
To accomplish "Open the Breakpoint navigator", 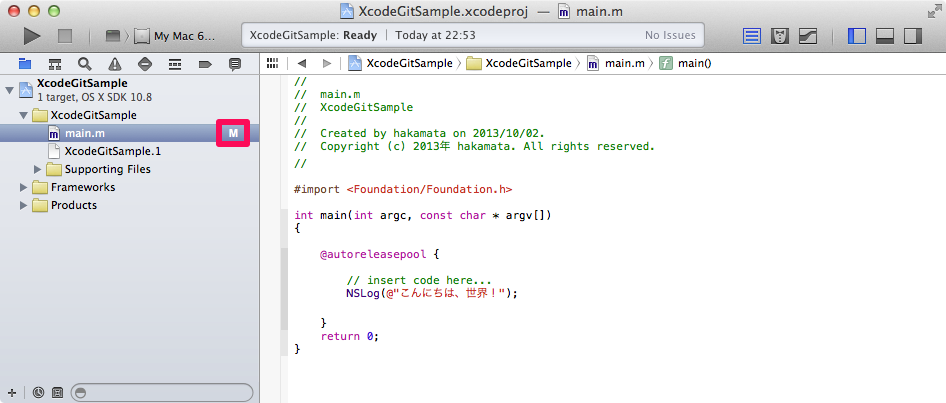I will click(x=205, y=64).
